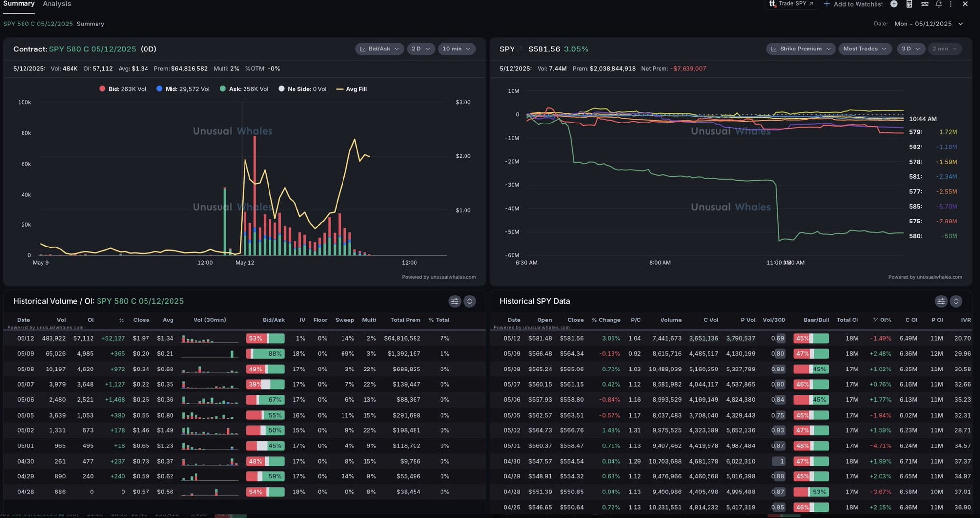Viewport: 980px width, 518px height.
Task: Click the 1.48% change cell for 05/02
Action: pos(611,430)
